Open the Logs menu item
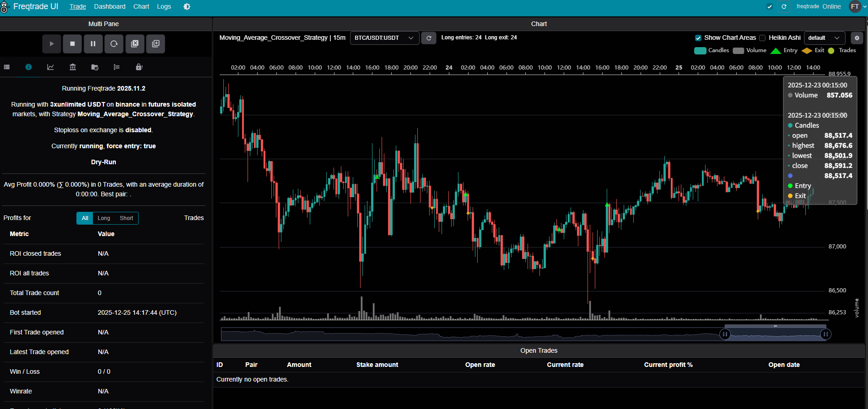Viewport: 868px width, 409px height. tap(164, 6)
